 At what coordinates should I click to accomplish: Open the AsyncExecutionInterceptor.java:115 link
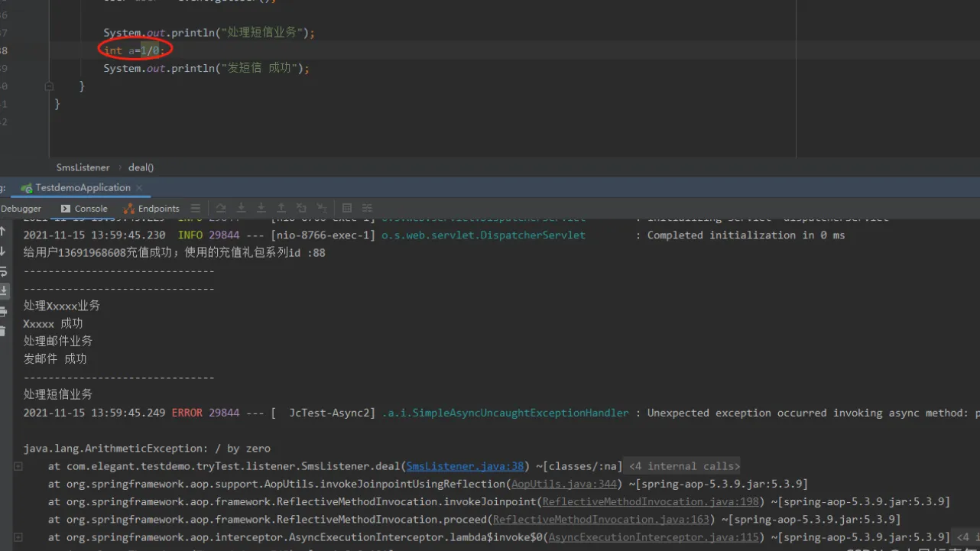tap(654, 537)
